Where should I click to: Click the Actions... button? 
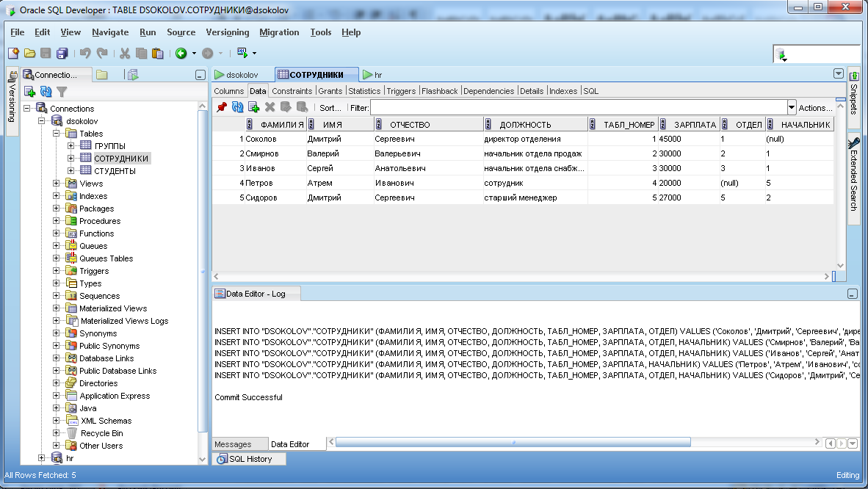point(815,108)
